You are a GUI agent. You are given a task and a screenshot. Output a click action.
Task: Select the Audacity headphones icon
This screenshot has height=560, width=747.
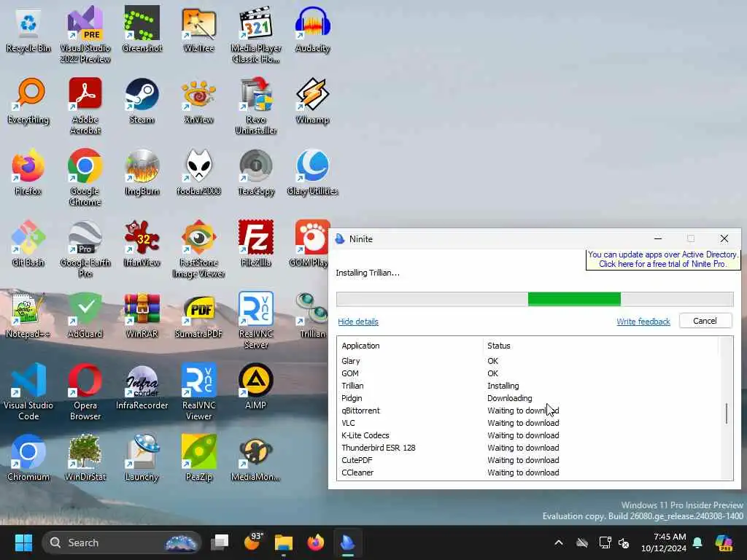[x=312, y=29]
